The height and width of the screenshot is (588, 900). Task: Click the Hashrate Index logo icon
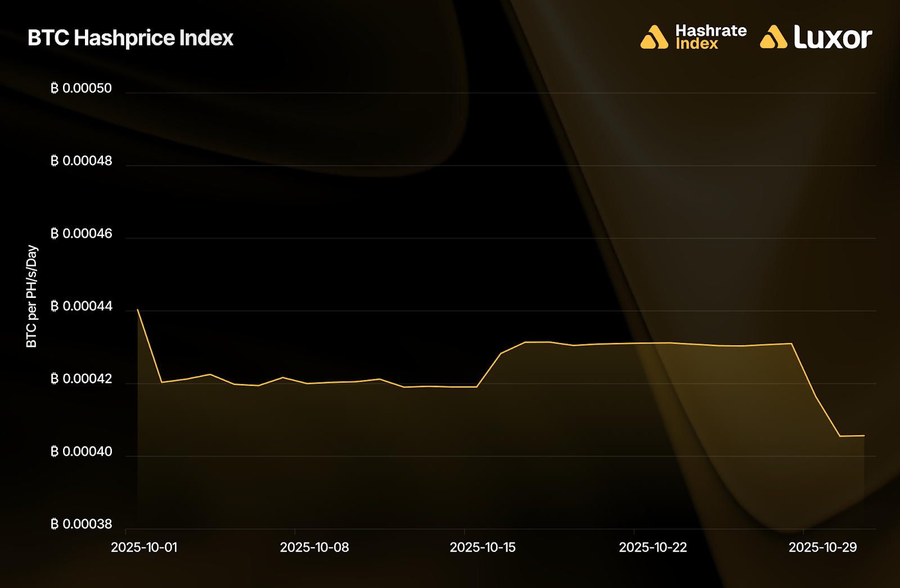(x=654, y=37)
